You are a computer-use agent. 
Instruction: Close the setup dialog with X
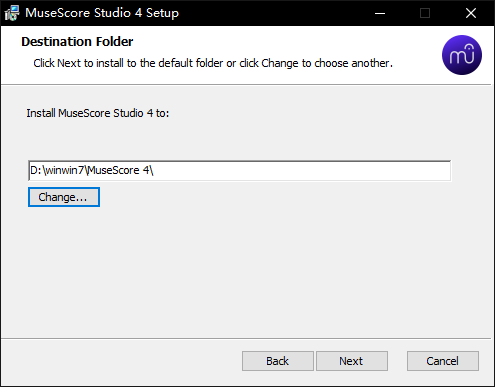click(x=471, y=13)
